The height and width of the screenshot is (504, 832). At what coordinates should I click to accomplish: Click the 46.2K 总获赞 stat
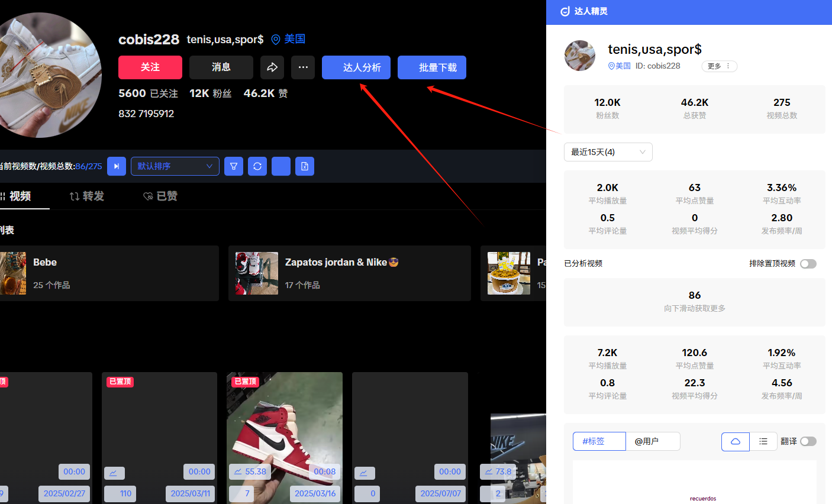pyautogui.click(x=695, y=108)
